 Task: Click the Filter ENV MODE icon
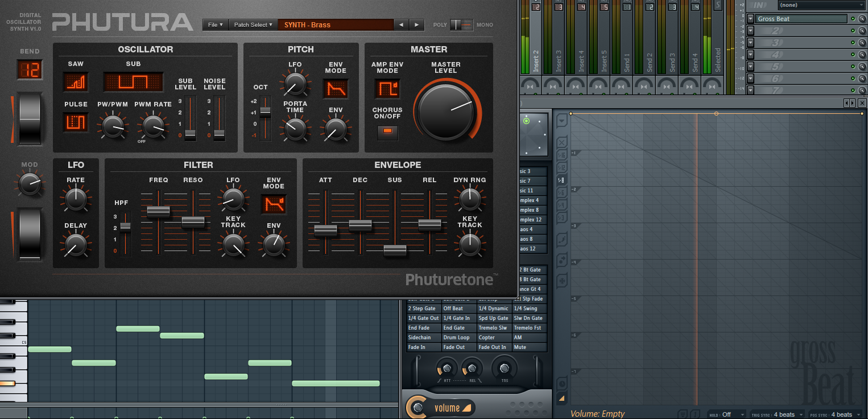(274, 204)
